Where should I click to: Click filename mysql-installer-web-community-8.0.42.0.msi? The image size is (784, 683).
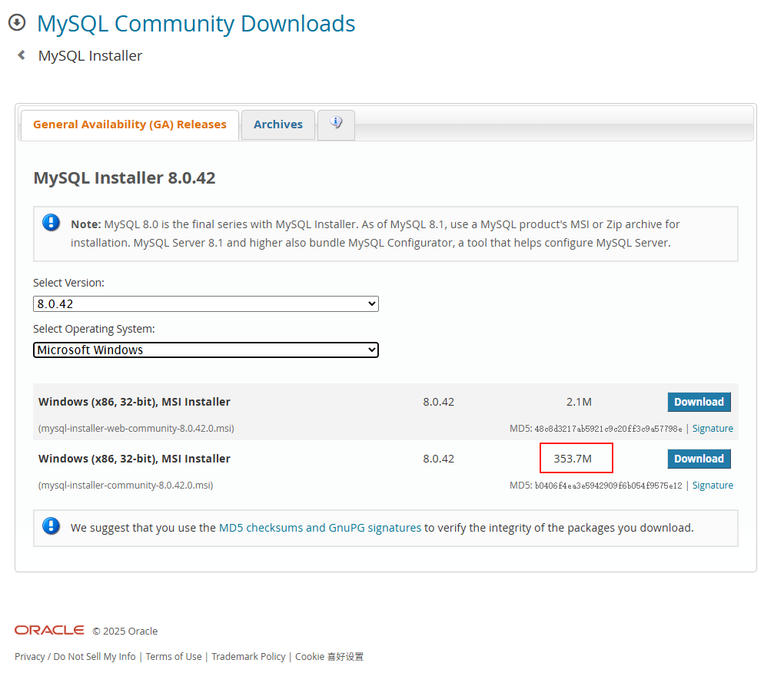click(x=136, y=428)
